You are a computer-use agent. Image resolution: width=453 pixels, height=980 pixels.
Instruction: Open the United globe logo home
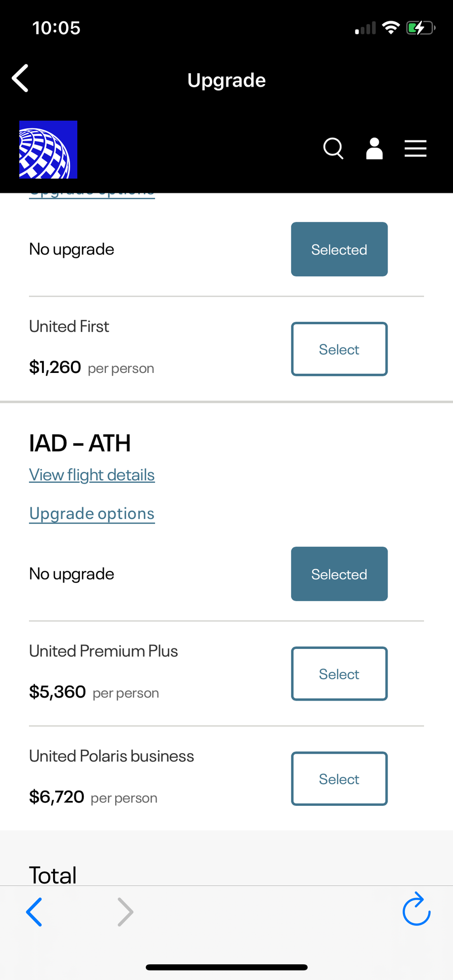click(x=48, y=150)
